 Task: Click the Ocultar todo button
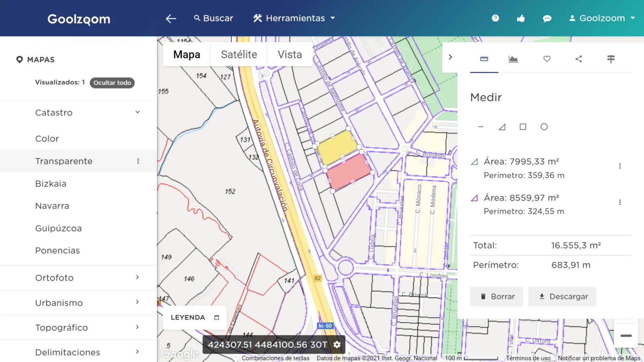[x=112, y=82]
